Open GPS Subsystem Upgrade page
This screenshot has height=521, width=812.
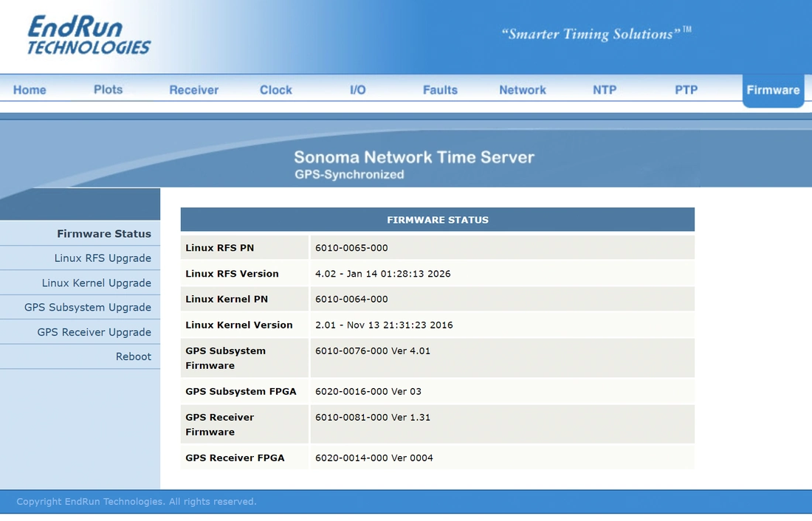(x=88, y=307)
